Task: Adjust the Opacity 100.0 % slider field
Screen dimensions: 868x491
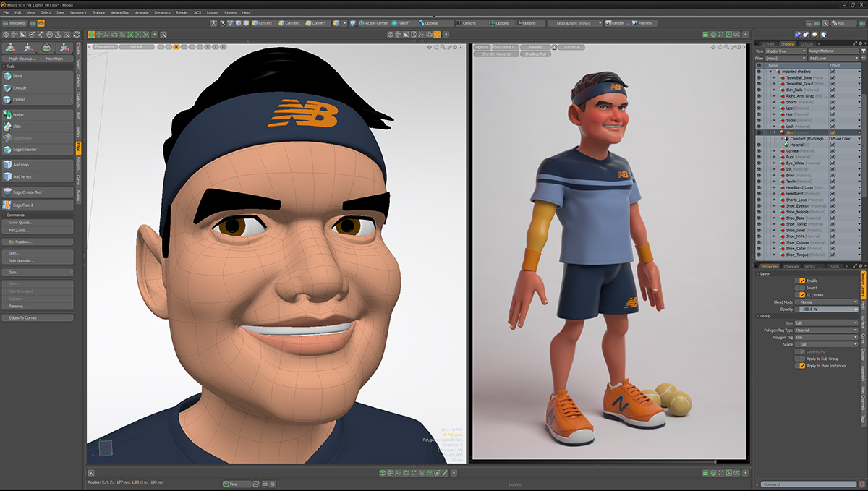Action: (x=827, y=309)
